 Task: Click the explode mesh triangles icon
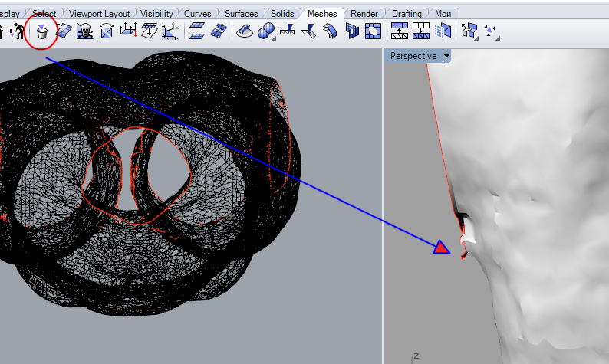(489, 31)
